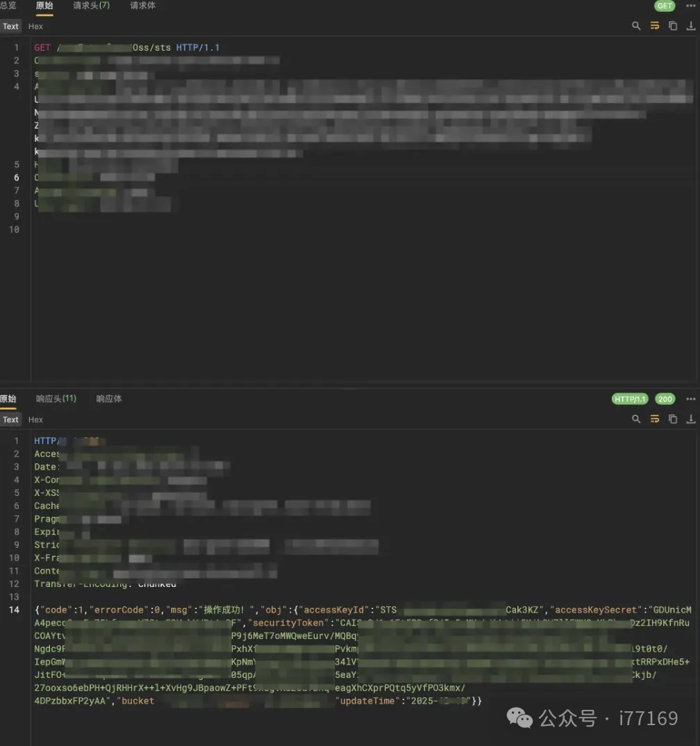Toggle word wrap icon in request pane
Image resolution: width=700 pixels, height=746 pixels.
[655, 26]
